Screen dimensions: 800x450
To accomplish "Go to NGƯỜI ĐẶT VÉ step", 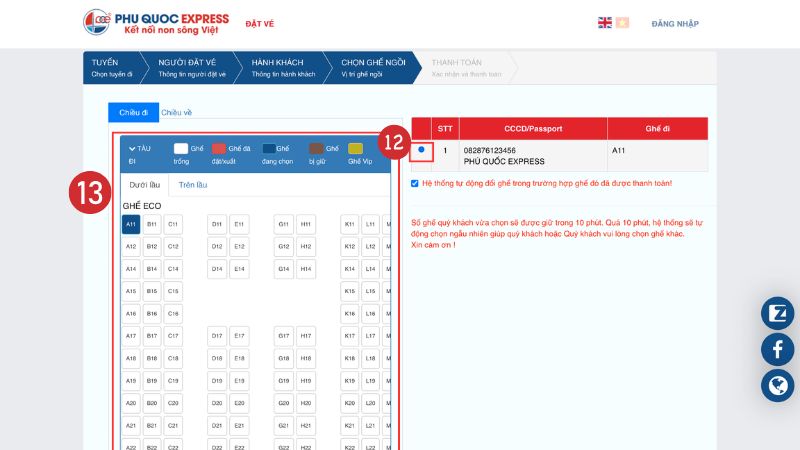I will 192,67.
